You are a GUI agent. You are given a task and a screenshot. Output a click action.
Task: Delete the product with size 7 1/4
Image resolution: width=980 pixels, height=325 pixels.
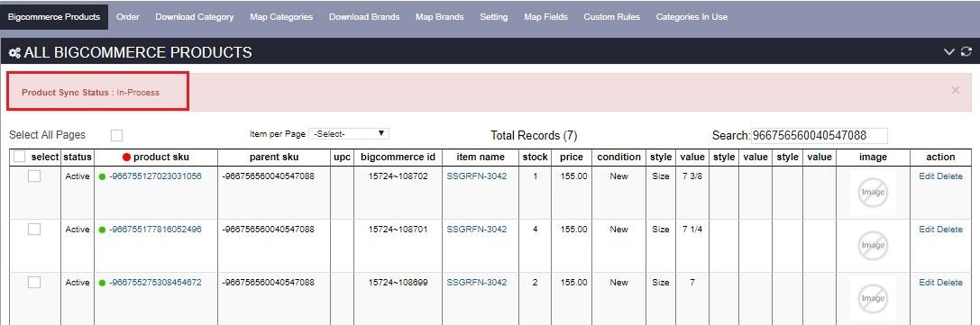coord(950,230)
